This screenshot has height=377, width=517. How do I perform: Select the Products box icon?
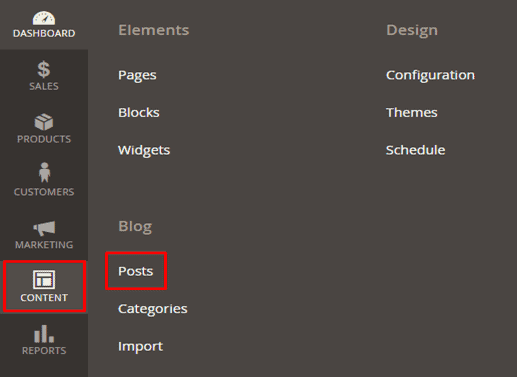click(x=44, y=122)
